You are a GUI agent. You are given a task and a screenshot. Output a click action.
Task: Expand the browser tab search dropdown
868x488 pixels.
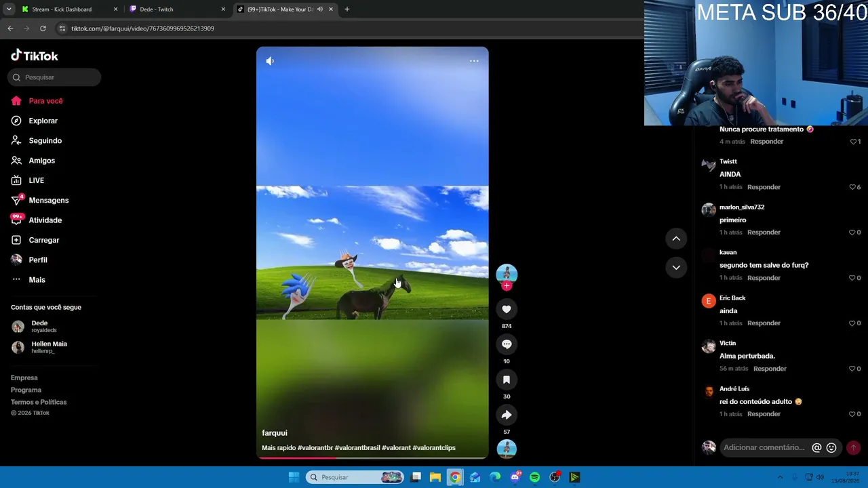click(x=9, y=9)
